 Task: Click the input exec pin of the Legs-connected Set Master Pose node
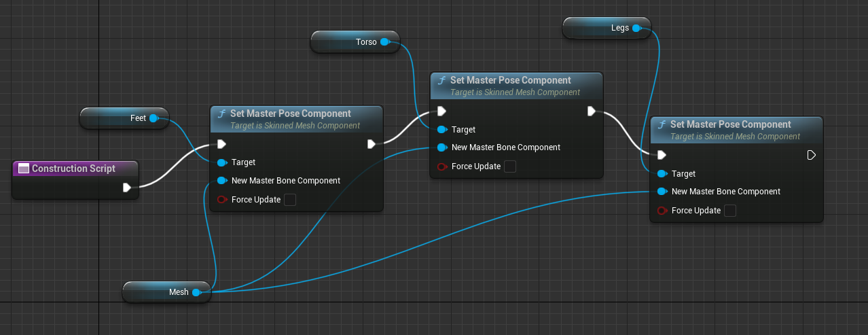[662, 155]
